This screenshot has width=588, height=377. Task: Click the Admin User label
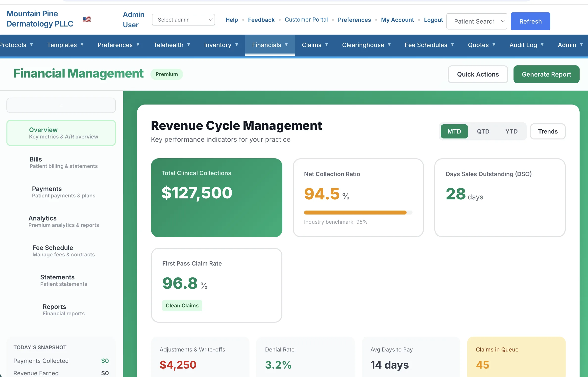[x=134, y=20]
